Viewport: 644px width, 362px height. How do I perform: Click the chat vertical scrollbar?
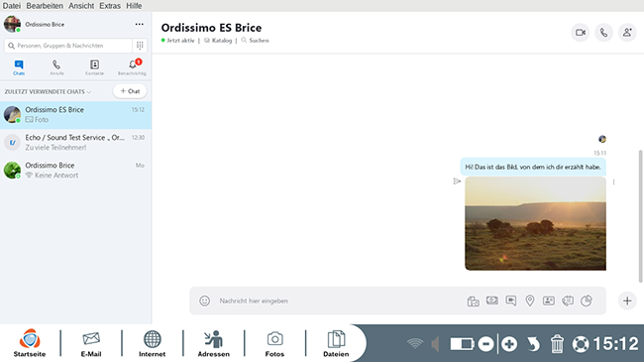click(x=640, y=216)
